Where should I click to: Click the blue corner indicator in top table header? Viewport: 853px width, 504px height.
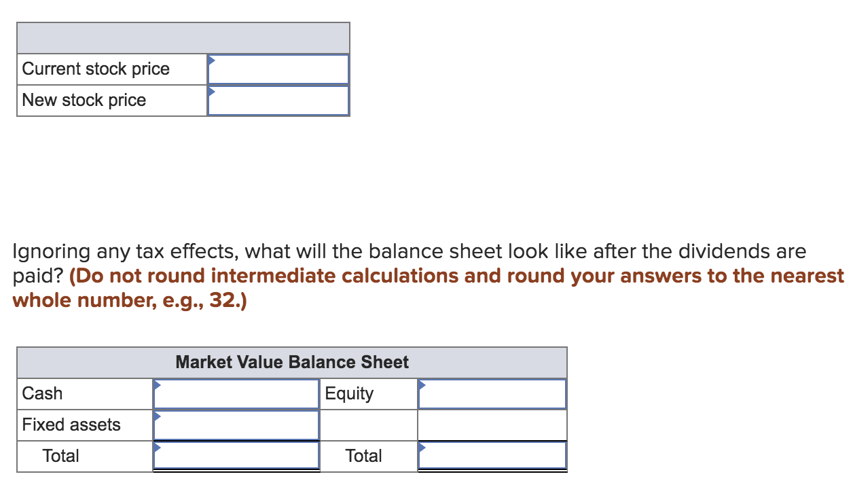coord(212,60)
